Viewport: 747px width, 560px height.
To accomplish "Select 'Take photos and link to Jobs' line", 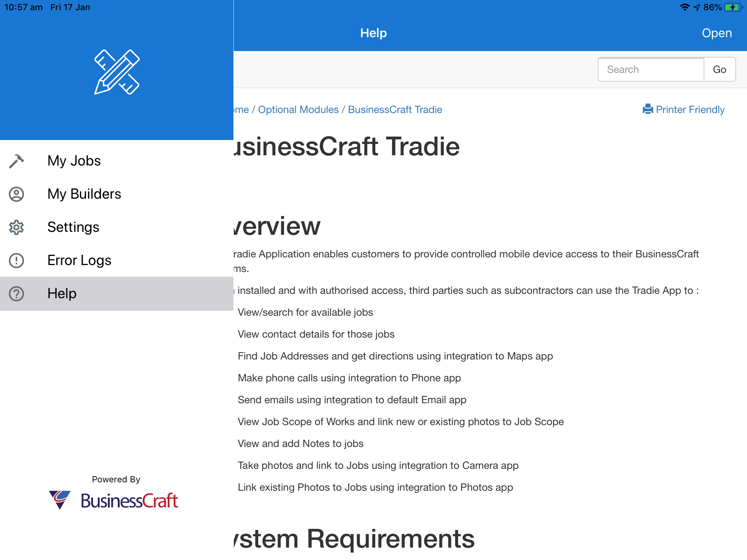I will click(378, 466).
